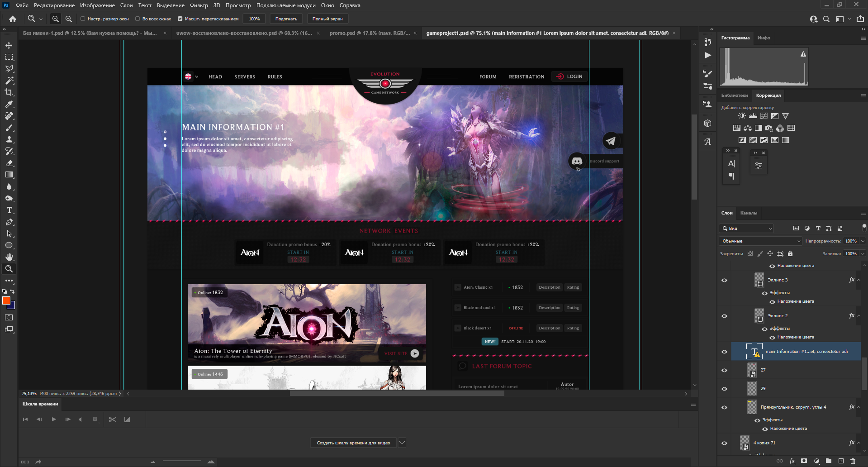Open the opacity 'Непрозрачность' dropdown arrow
The image size is (868, 467).
863,241
